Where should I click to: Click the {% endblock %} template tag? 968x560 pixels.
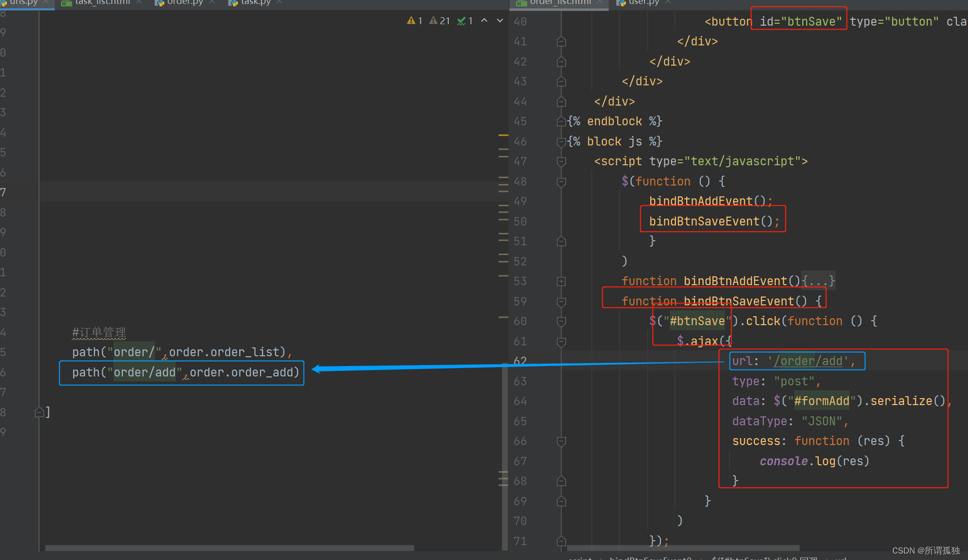click(615, 121)
